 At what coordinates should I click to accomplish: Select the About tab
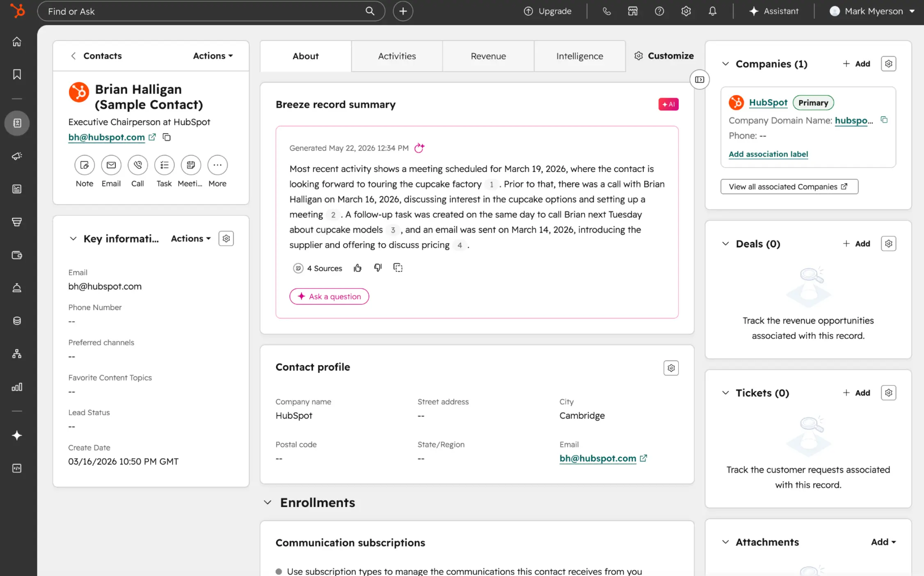pyautogui.click(x=306, y=56)
